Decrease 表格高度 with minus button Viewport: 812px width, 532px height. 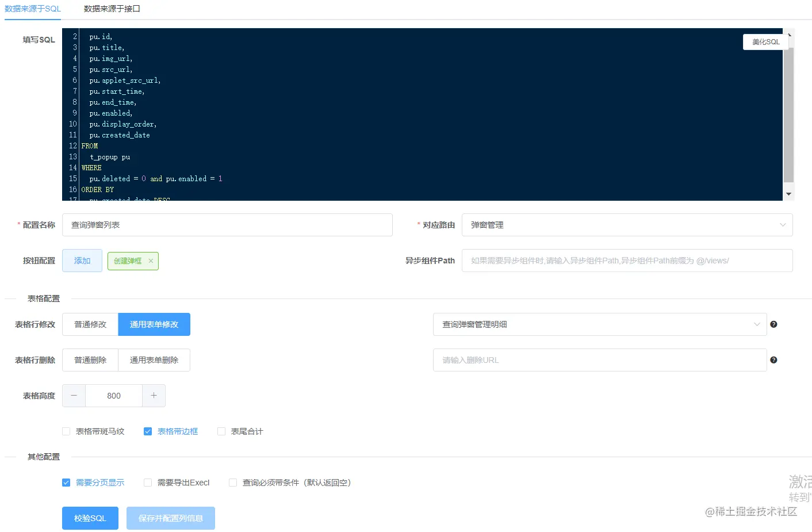point(74,396)
